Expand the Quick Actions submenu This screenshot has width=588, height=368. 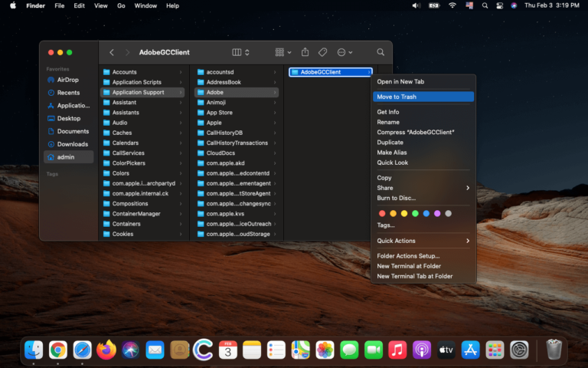click(x=423, y=241)
